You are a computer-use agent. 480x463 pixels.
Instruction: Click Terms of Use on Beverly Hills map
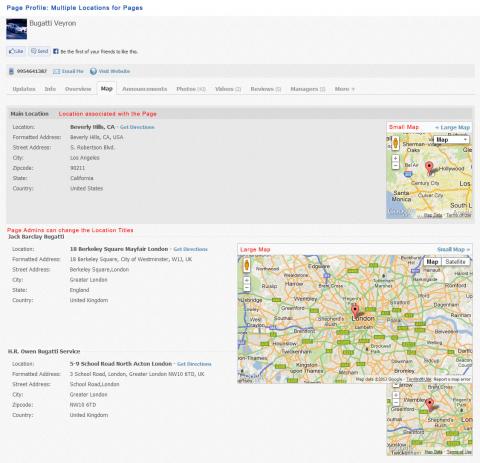coord(459,215)
